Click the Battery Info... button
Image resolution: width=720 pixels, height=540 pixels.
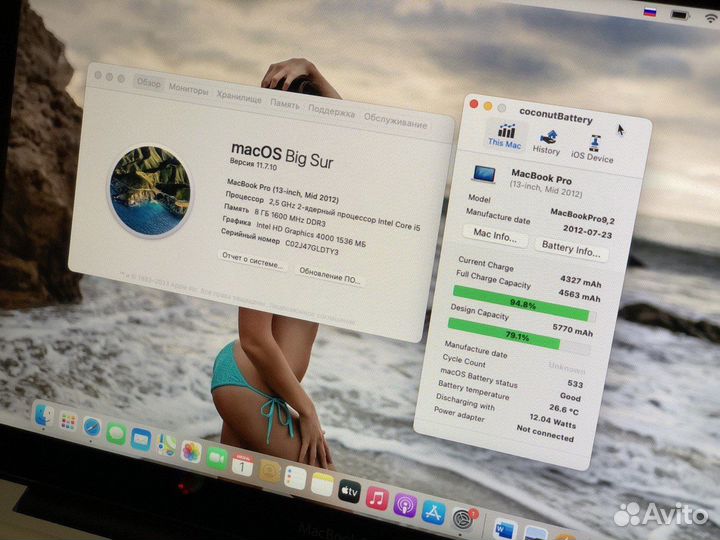point(571,250)
